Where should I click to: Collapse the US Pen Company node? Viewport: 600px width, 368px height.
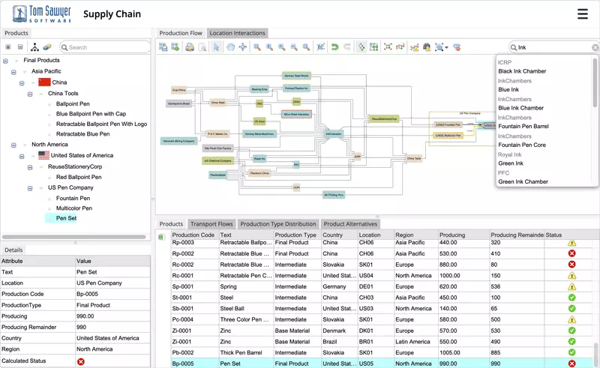click(x=30, y=188)
